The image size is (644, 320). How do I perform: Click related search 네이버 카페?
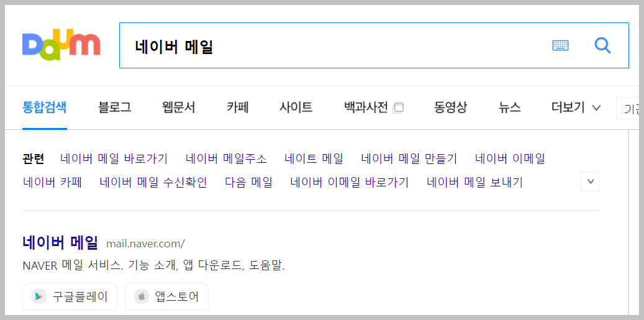point(52,182)
